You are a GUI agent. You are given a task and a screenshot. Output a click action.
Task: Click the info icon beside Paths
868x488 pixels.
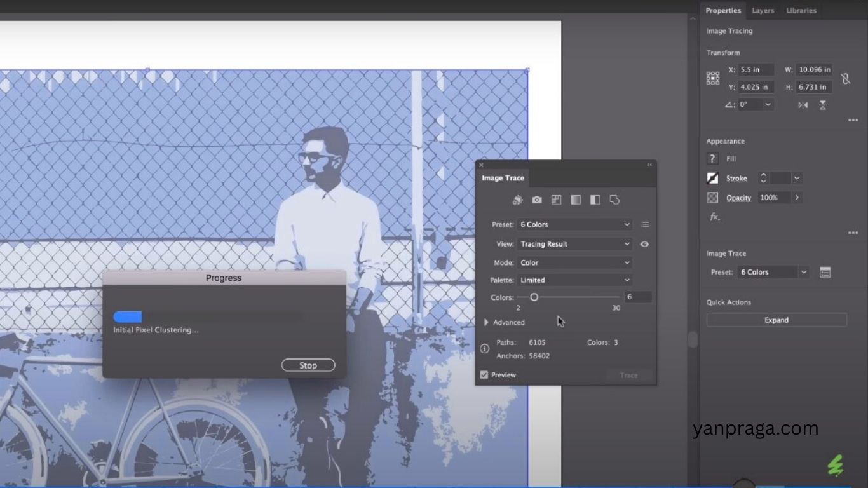pyautogui.click(x=484, y=349)
